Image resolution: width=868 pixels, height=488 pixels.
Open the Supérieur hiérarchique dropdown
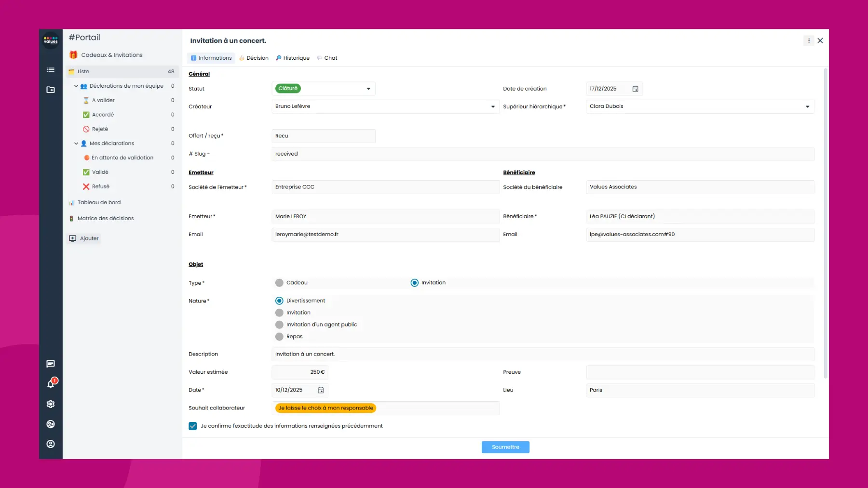(x=808, y=106)
